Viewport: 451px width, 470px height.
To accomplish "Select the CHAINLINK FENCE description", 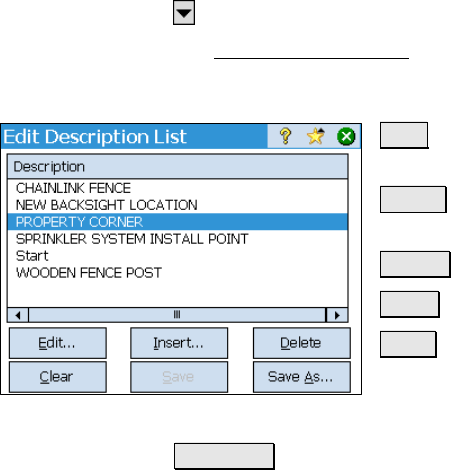I will click(178, 188).
